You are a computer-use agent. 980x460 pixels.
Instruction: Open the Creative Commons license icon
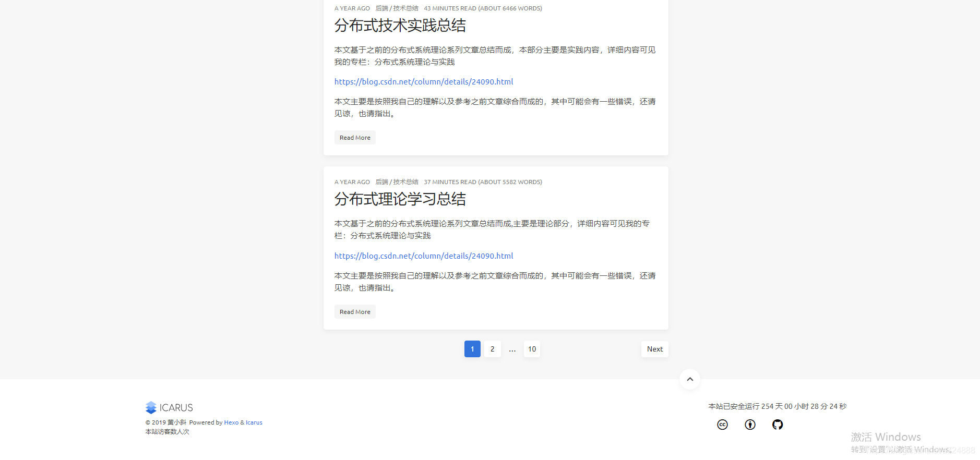click(x=722, y=425)
